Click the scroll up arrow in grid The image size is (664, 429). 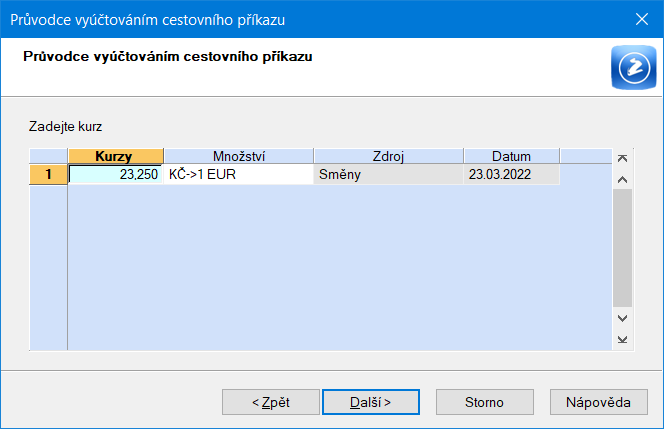click(622, 180)
